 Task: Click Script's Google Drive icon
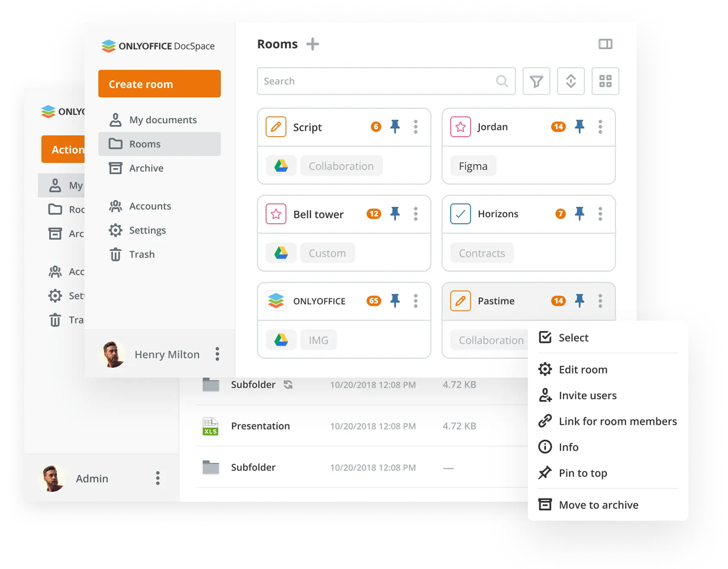click(281, 166)
